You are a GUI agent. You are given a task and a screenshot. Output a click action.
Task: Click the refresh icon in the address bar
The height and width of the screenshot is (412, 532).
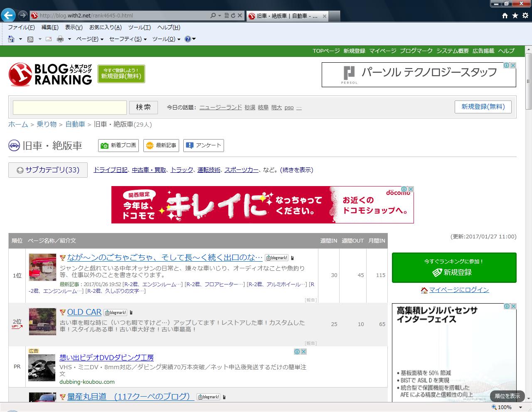pos(233,16)
